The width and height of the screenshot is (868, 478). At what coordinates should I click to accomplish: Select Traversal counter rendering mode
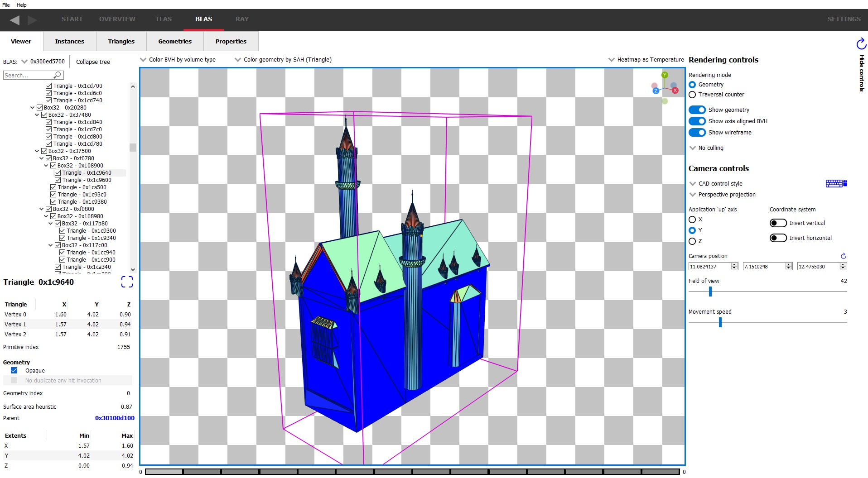coord(692,95)
